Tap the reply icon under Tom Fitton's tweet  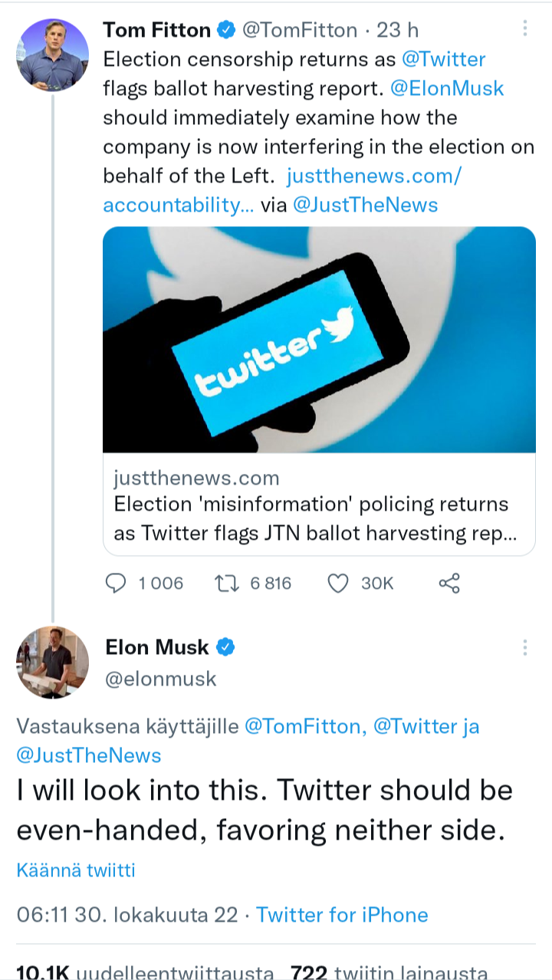[x=115, y=584]
